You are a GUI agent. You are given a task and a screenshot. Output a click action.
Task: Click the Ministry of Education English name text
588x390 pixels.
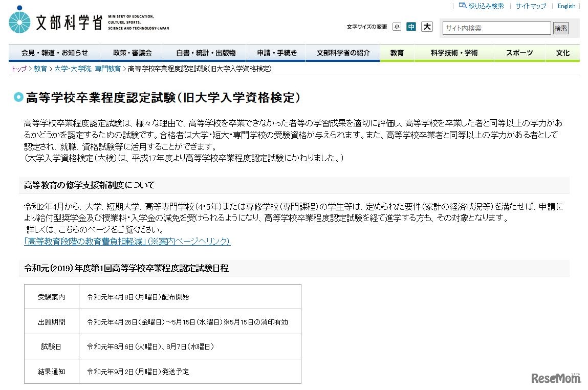coord(138,22)
